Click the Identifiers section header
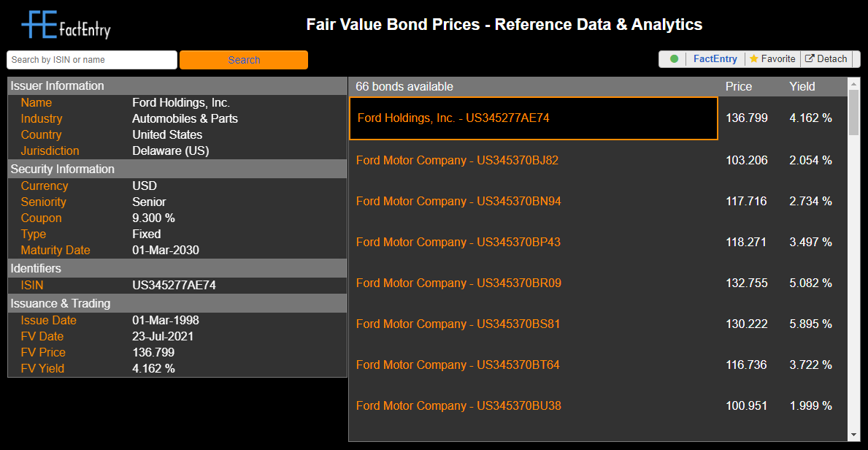 (x=177, y=268)
